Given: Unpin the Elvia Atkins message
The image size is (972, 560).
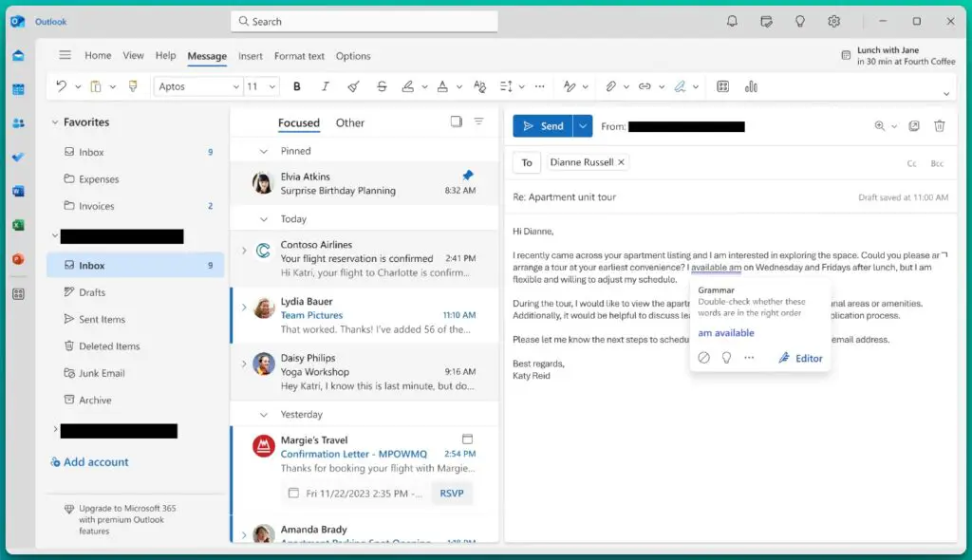Looking at the screenshot, I should pos(467,176).
